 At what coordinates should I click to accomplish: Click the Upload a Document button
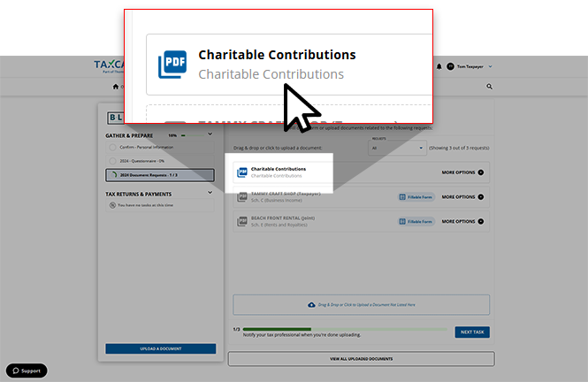click(x=161, y=348)
